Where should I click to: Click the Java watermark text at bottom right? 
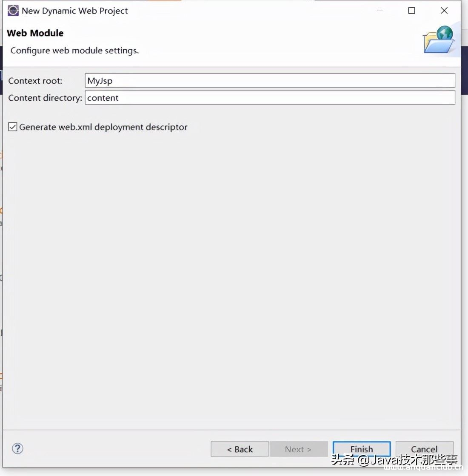click(394, 460)
